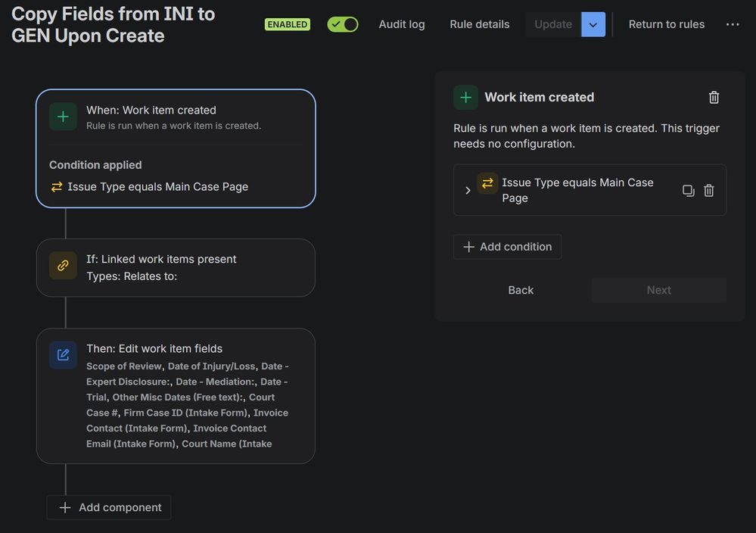This screenshot has height=533, width=756.
Task: Delete the Work item created trigger
Action: (x=714, y=98)
